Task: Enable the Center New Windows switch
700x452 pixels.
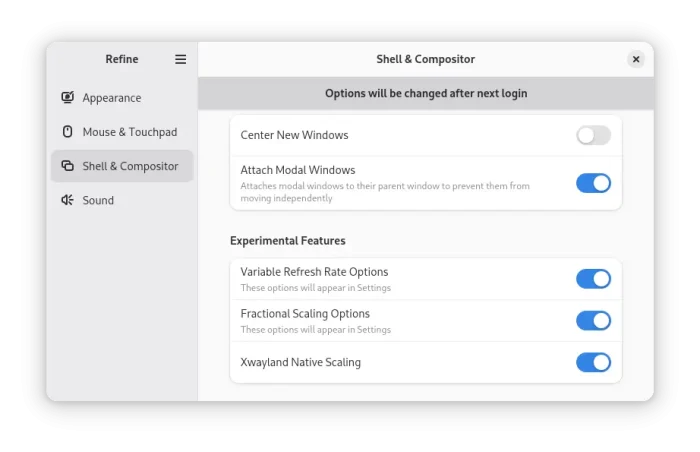Action: pos(593,135)
